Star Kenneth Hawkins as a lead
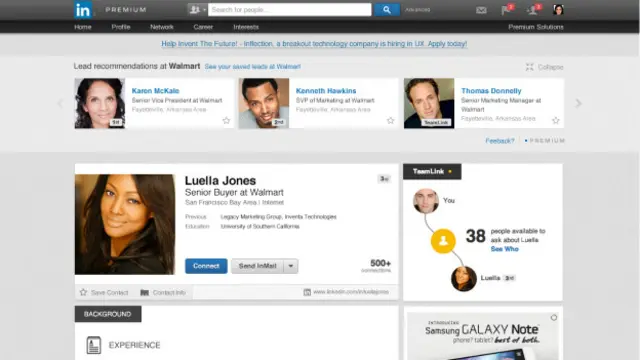640x360 pixels. [x=391, y=120]
